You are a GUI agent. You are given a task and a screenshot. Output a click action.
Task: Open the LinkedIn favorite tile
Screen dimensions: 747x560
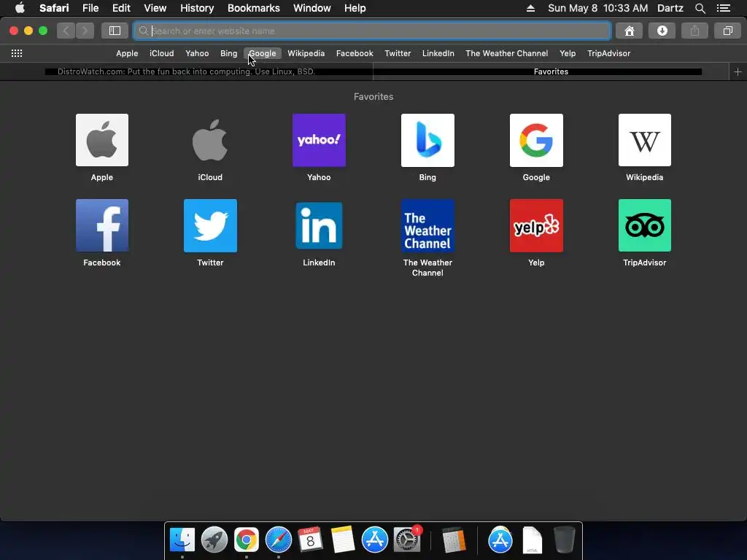pos(319,225)
